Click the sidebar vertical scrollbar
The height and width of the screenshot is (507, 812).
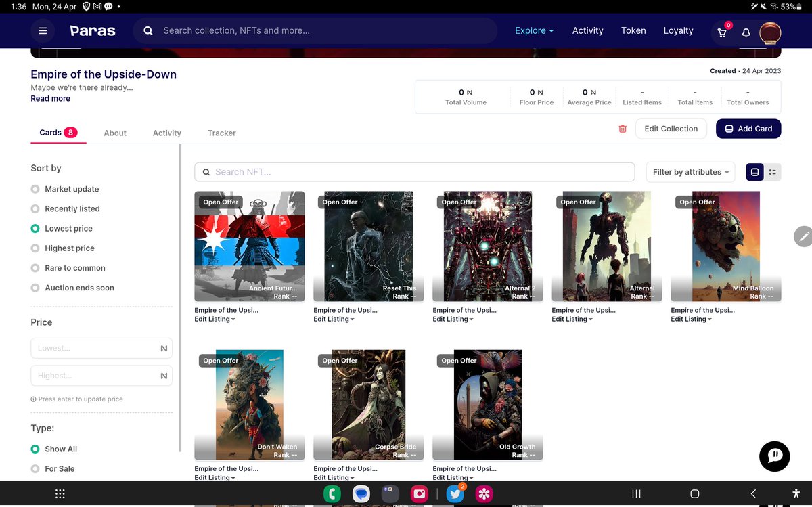[180, 298]
